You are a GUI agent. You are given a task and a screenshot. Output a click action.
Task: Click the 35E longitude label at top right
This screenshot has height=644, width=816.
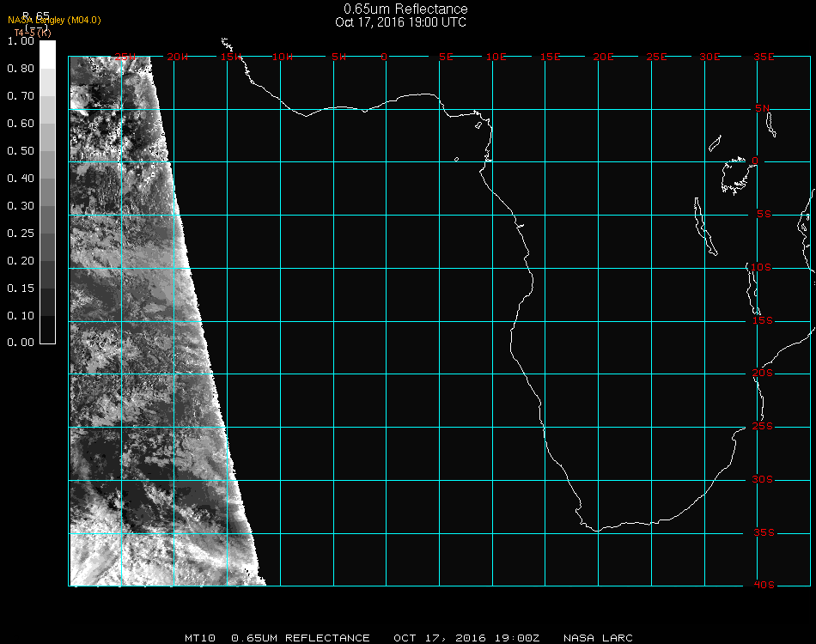pyautogui.click(x=764, y=57)
